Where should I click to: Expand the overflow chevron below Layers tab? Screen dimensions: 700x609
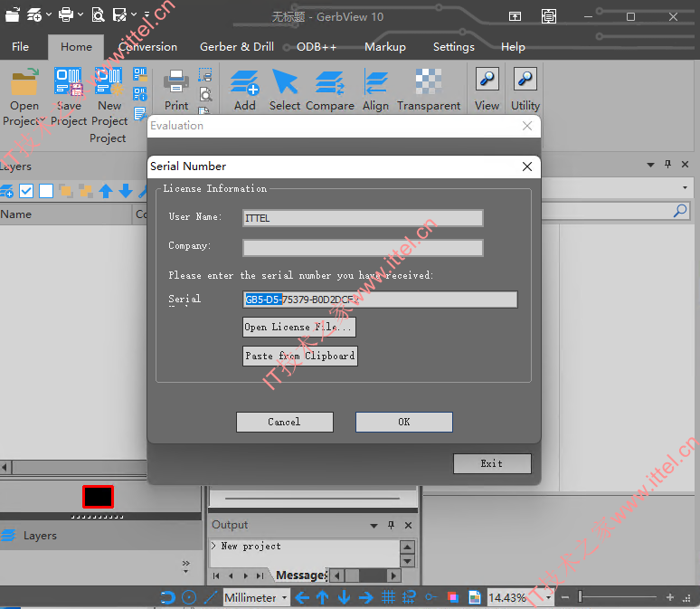(185, 566)
